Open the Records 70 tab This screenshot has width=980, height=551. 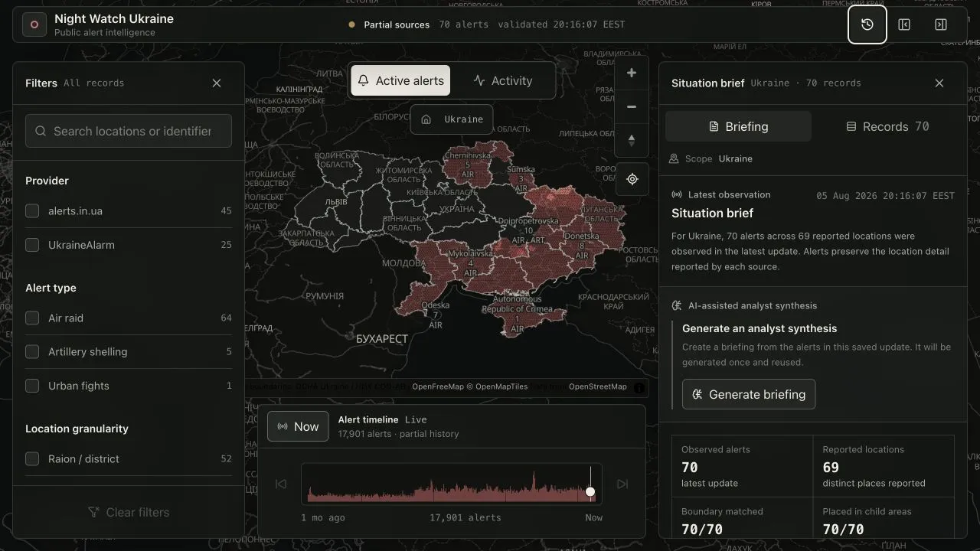[887, 126]
